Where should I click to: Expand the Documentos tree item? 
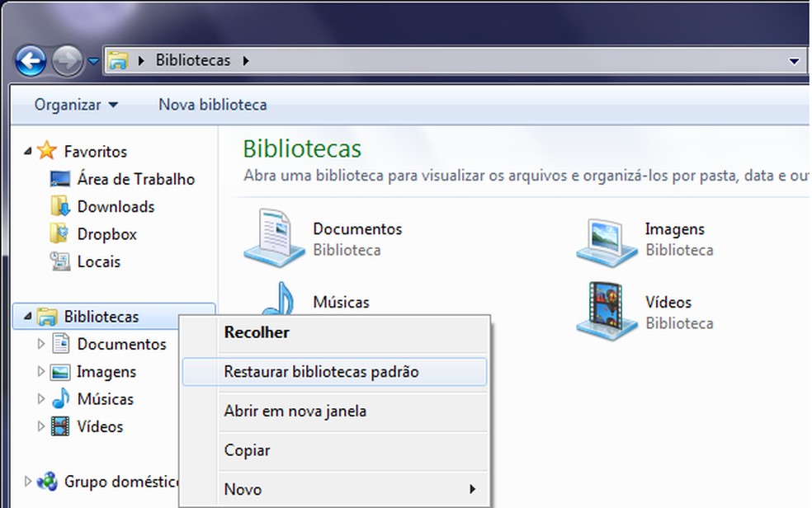(41, 344)
